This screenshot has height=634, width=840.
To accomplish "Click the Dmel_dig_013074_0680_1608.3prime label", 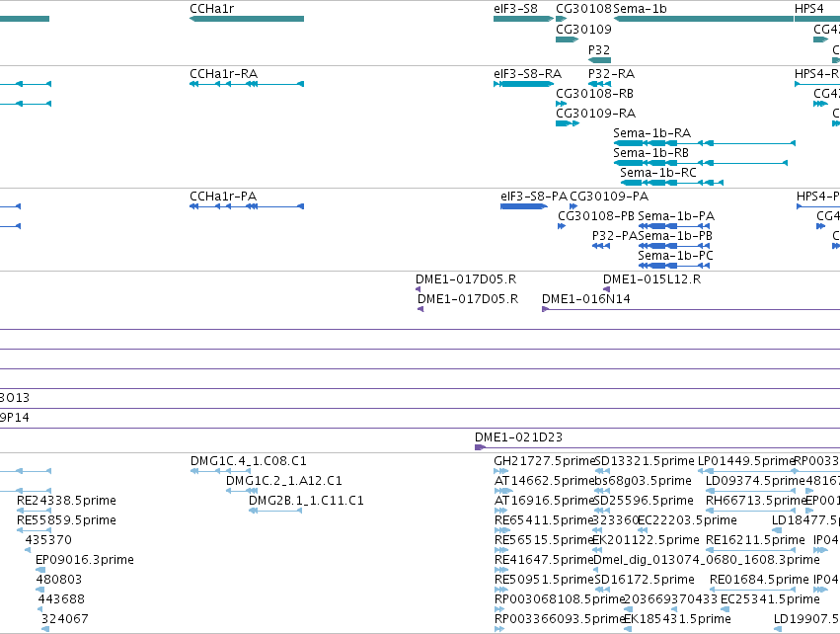I will [x=707, y=560].
